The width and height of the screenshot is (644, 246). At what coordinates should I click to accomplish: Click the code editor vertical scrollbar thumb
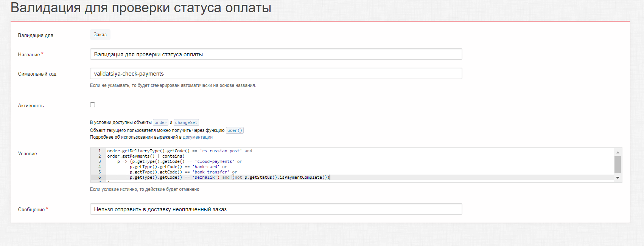click(x=618, y=164)
